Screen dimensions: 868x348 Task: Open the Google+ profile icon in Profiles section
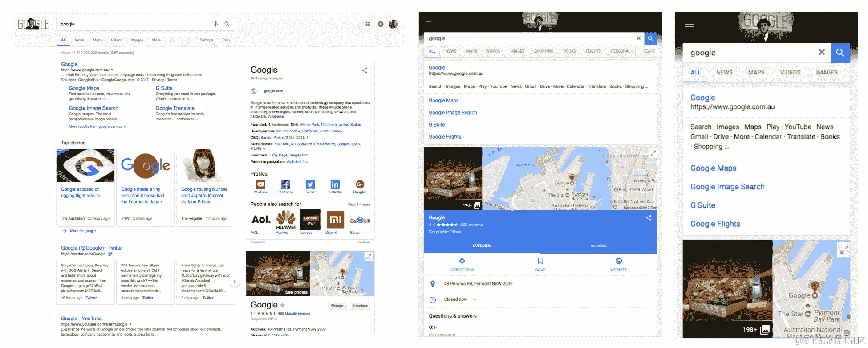360,184
